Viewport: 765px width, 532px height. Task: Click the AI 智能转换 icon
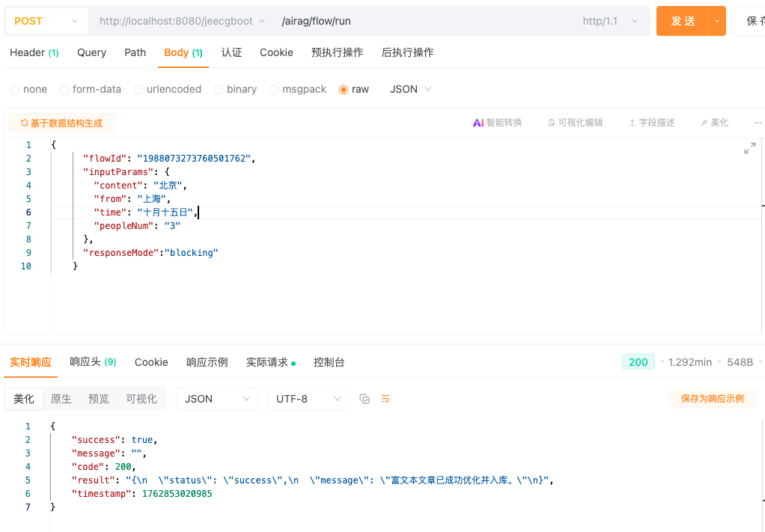coord(478,123)
